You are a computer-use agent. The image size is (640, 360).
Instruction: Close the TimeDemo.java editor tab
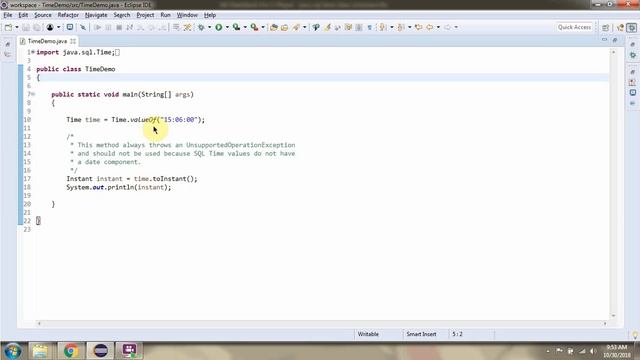click(x=73, y=41)
